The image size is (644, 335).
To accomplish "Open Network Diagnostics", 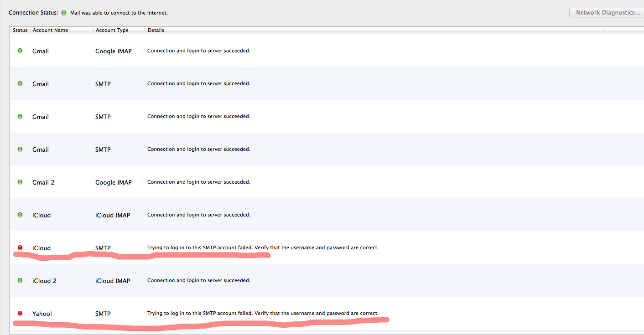I will pyautogui.click(x=606, y=13).
